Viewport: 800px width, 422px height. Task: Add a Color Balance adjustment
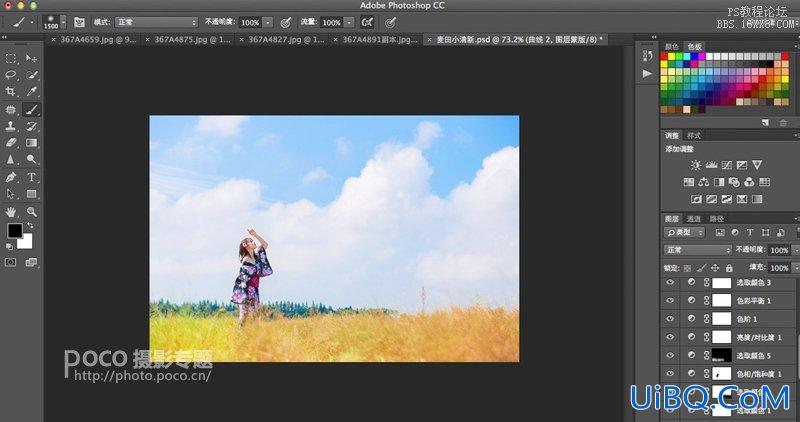[x=704, y=182]
